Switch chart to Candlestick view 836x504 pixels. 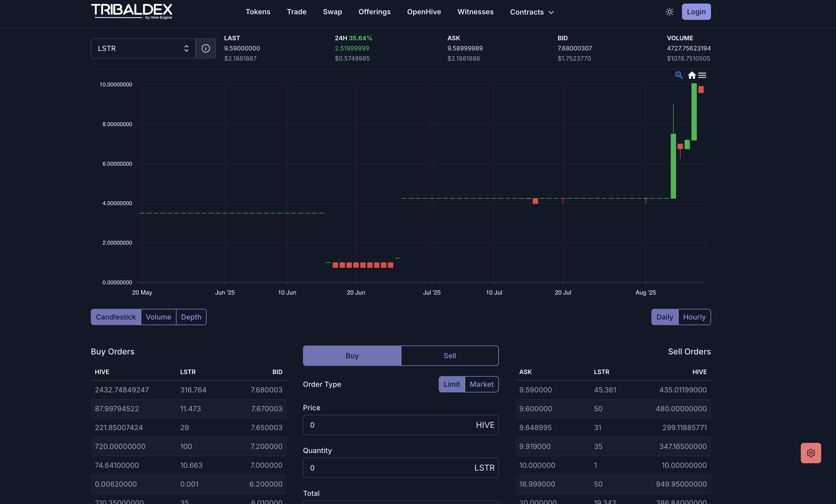pyautogui.click(x=116, y=317)
